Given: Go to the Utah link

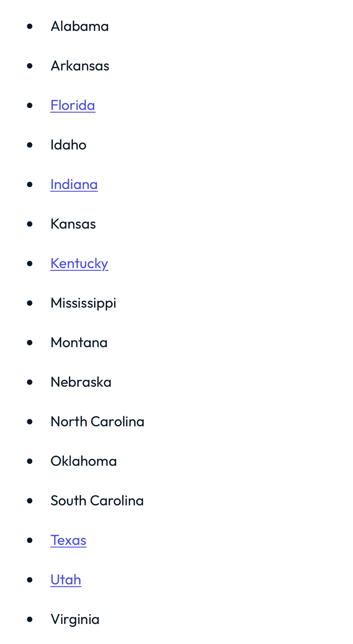Looking at the screenshot, I should point(66,580).
